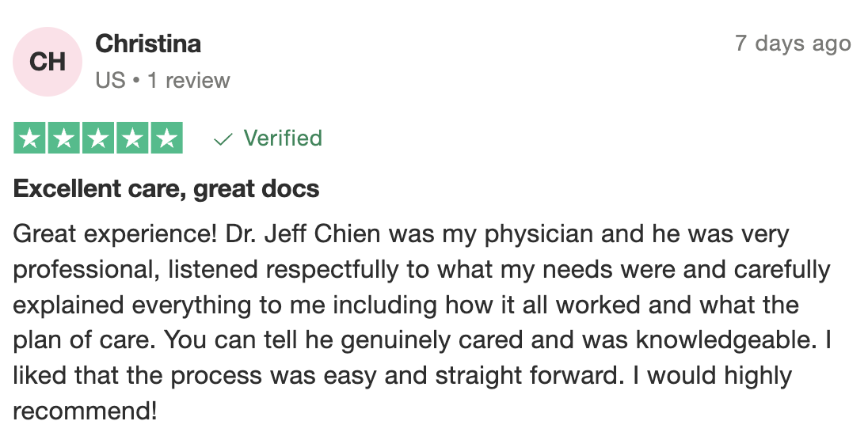Click the '7 days ago' timestamp
Screen dimensions: 868x440
pyautogui.click(x=793, y=44)
